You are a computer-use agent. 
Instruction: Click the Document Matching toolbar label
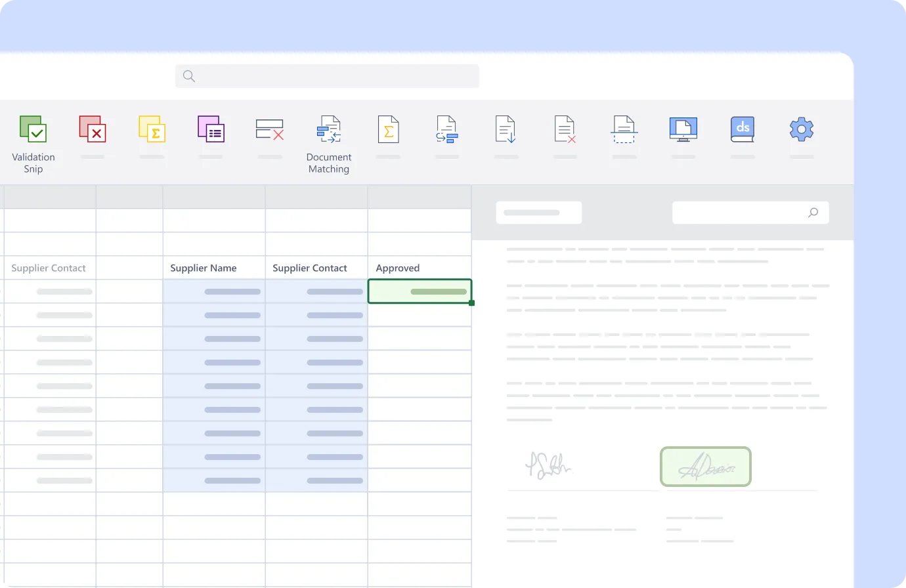tap(329, 162)
